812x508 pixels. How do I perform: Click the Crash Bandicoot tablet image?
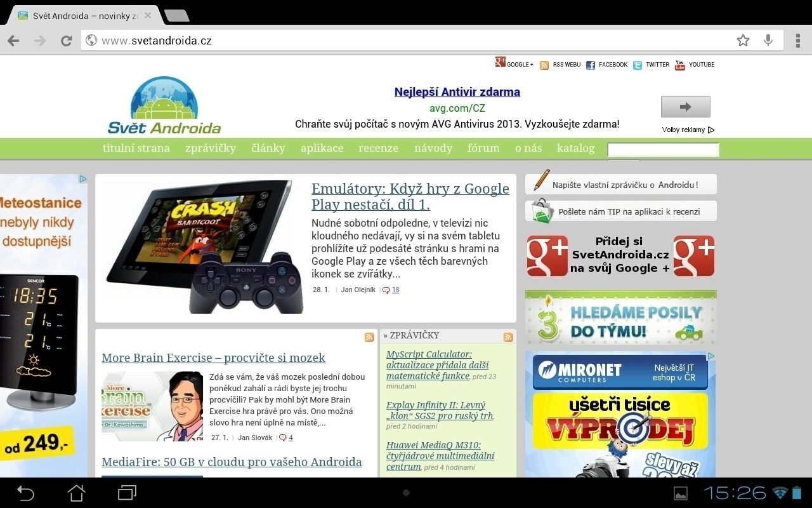tap(203, 247)
